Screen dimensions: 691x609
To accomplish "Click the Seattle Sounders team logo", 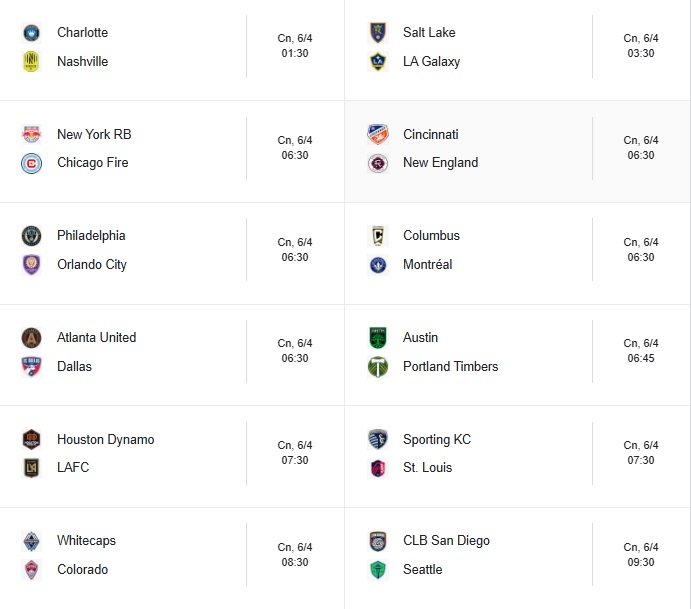I will pos(378,570).
